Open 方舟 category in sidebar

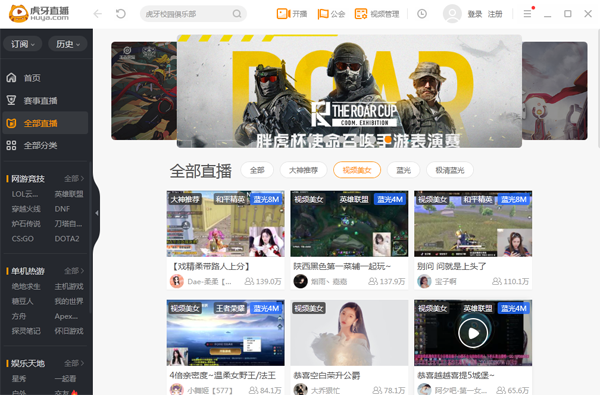coord(19,316)
